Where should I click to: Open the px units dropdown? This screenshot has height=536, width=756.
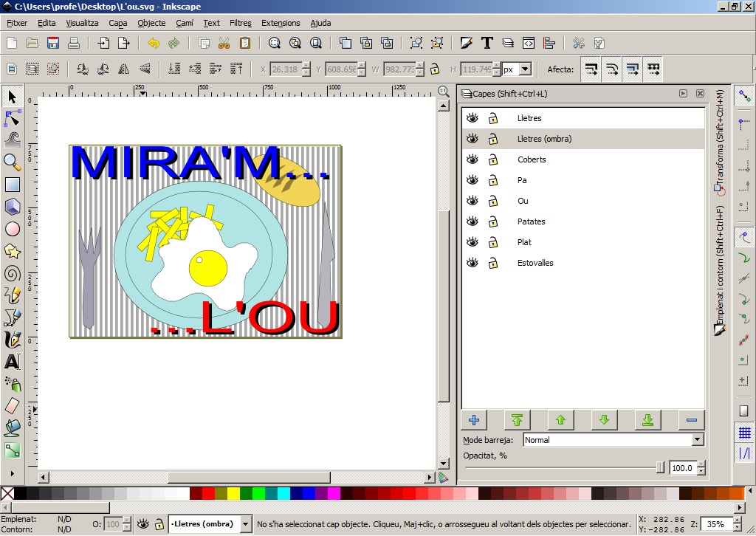(x=526, y=69)
